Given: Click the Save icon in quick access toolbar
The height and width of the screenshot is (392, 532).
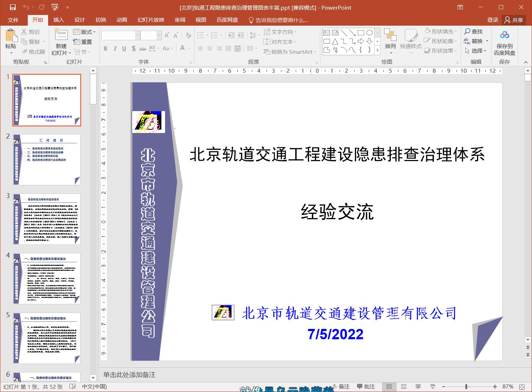Looking at the screenshot, I should click(x=13, y=7).
